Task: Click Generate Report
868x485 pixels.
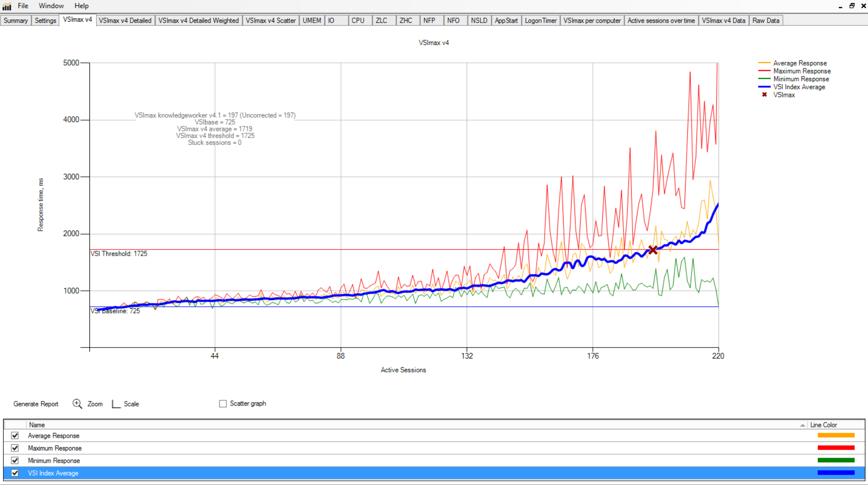Action: pyautogui.click(x=36, y=404)
